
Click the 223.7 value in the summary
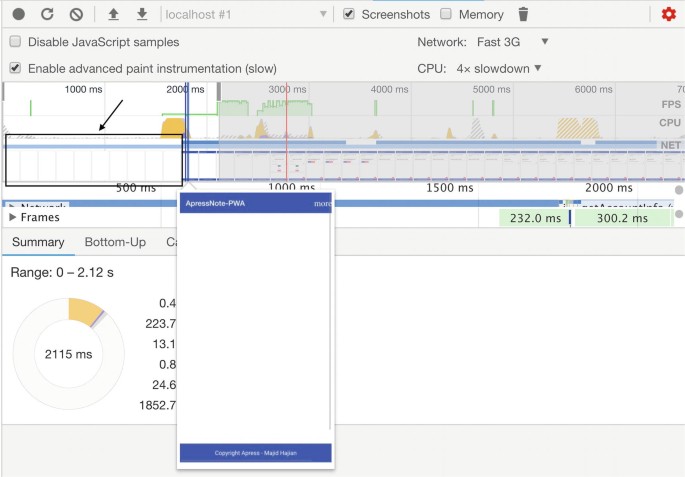[161, 324]
